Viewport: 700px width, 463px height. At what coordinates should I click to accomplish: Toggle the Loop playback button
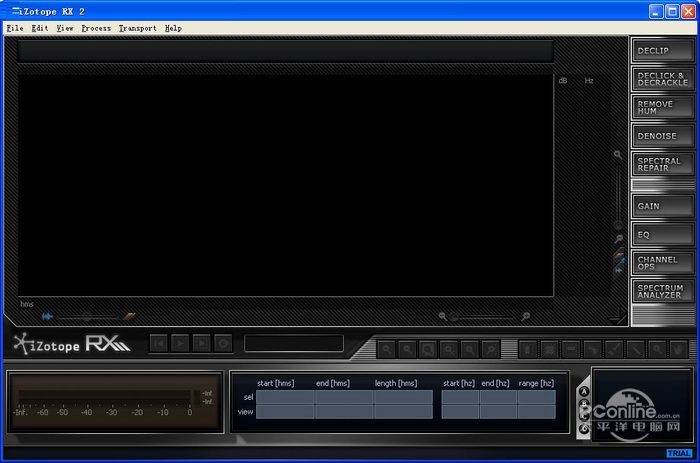click(223, 343)
